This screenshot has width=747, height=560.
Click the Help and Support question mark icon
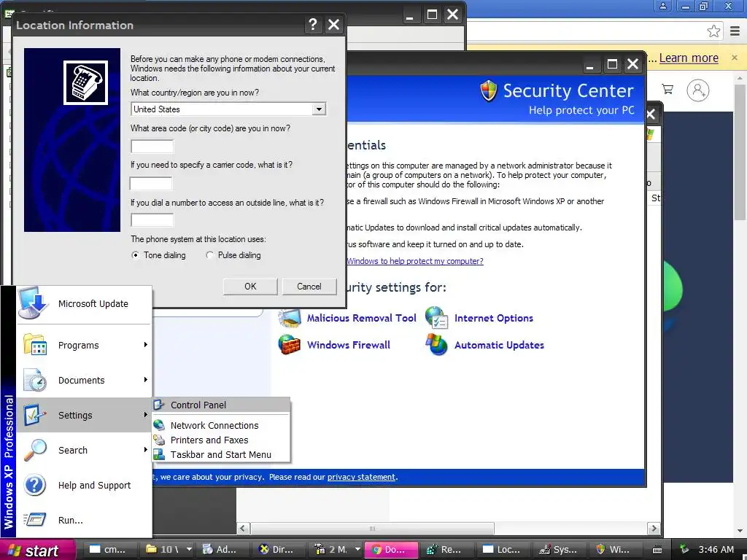pos(35,485)
